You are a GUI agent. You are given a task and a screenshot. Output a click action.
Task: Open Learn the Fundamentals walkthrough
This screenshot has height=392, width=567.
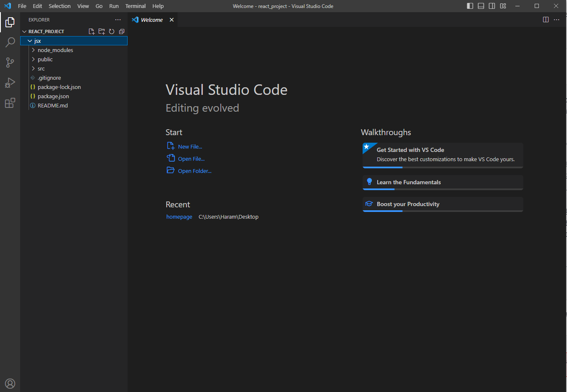443,183
